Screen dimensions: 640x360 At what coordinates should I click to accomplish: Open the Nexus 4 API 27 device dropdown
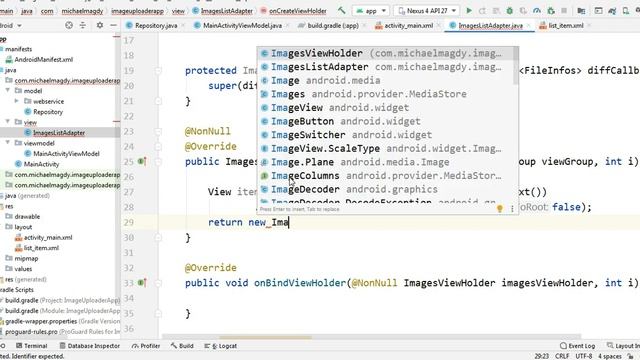tap(427, 11)
